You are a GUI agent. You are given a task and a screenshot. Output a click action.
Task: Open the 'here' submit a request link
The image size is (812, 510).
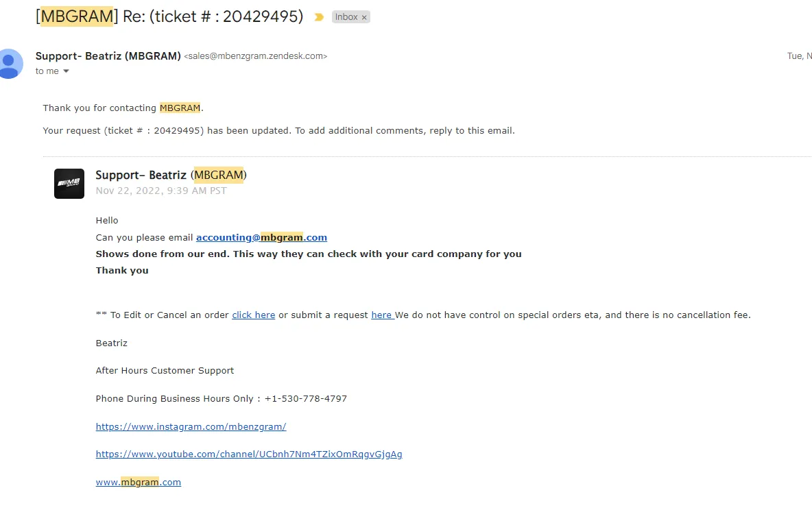point(382,315)
